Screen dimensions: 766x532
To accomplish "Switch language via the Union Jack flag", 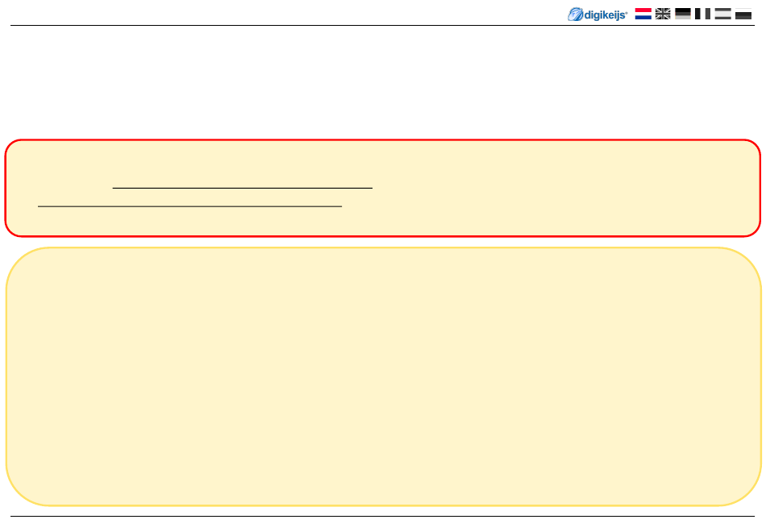I will coord(663,14).
